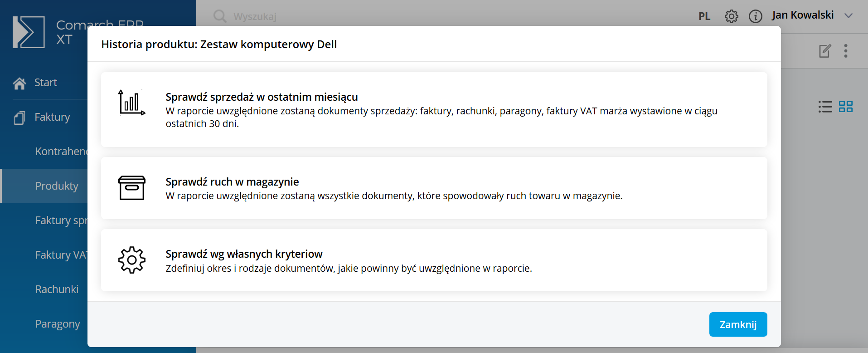868x353 pixels.
Task: Open settings gear in top bar
Action: click(x=731, y=16)
